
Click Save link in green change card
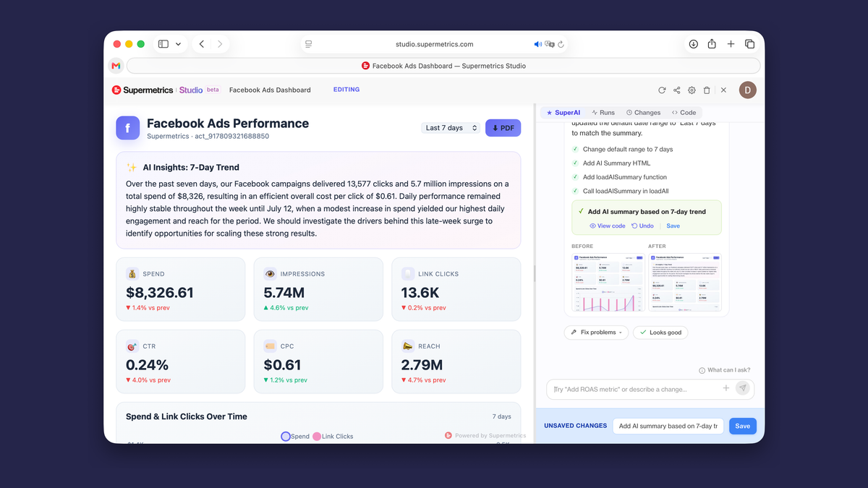pos(673,226)
